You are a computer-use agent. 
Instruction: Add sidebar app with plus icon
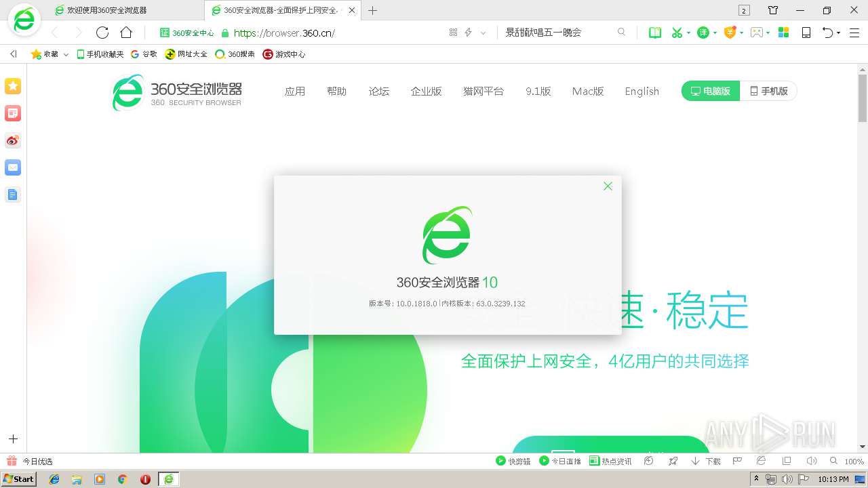tap(13, 439)
